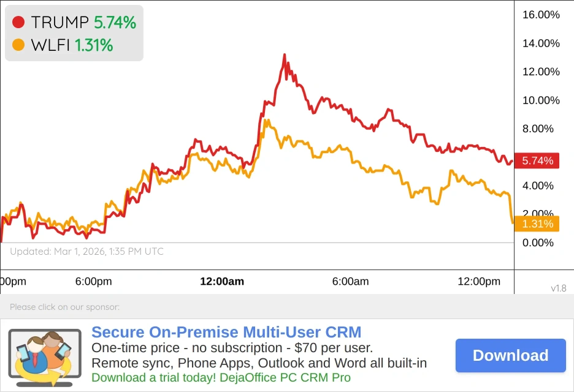Click the red 5.74% price tag
574x392 pixels.
point(537,160)
